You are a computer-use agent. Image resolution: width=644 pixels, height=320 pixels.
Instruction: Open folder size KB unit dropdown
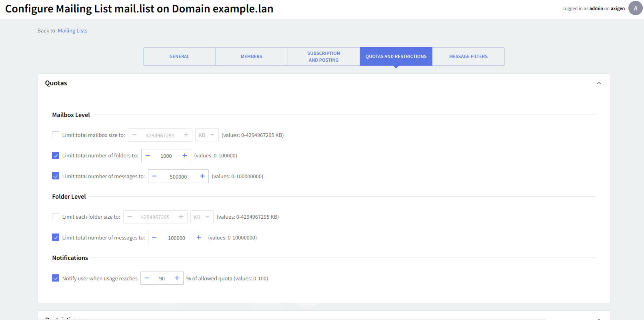(x=202, y=217)
